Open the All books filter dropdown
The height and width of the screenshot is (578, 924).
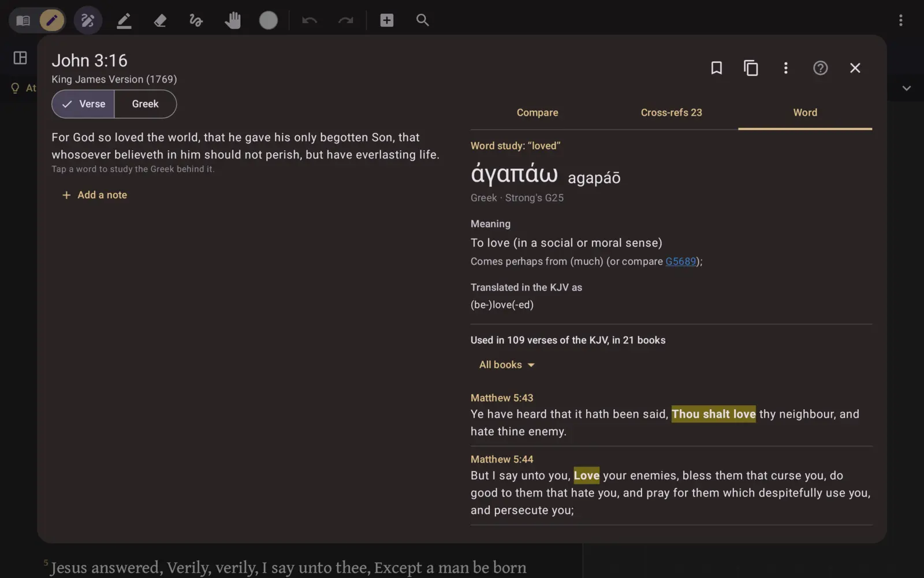(x=506, y=365)
